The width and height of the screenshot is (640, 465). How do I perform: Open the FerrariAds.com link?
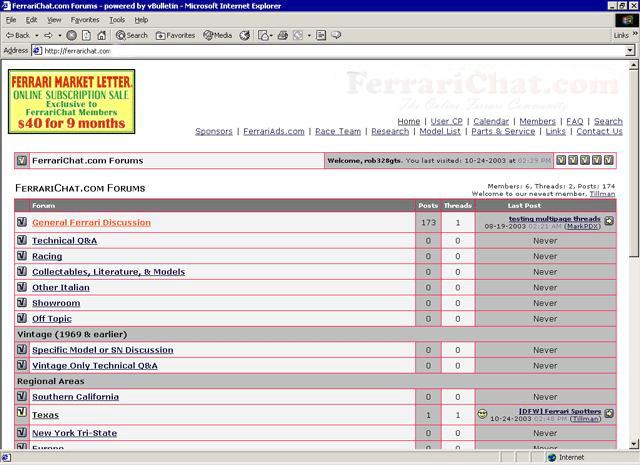pos(274,131)
